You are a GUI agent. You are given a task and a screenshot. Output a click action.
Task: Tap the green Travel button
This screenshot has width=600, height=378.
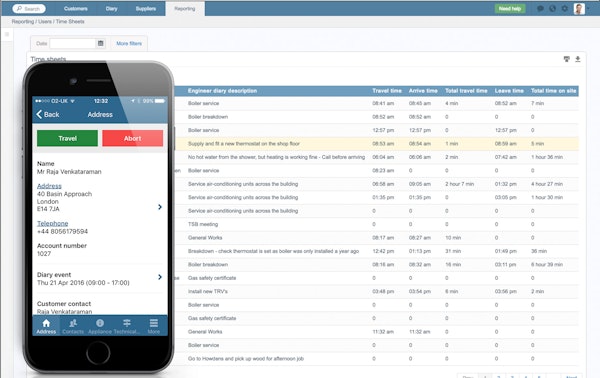pyautogui.click(x=67, y=138)
